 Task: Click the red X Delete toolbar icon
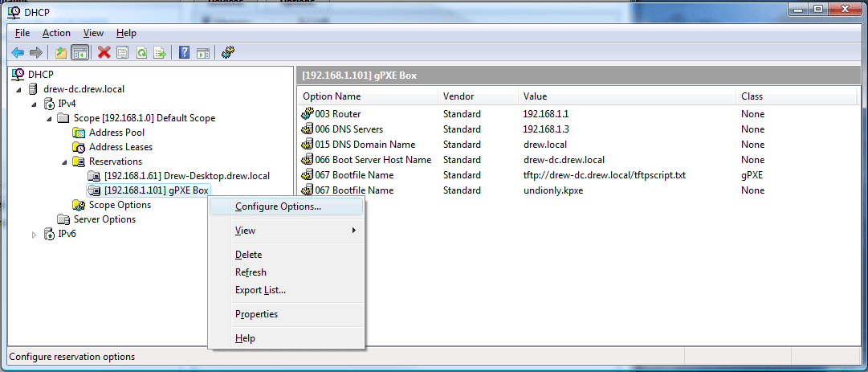pyautogui.click(x=104, y=52)
